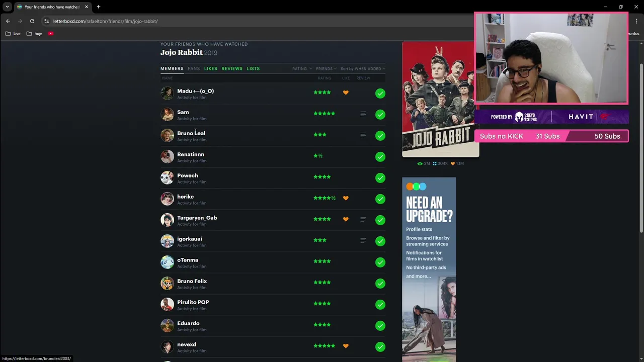Toggle the follow checkmark for Madu
The width and height of the screenshot is (644, 362).
[380, 93]
